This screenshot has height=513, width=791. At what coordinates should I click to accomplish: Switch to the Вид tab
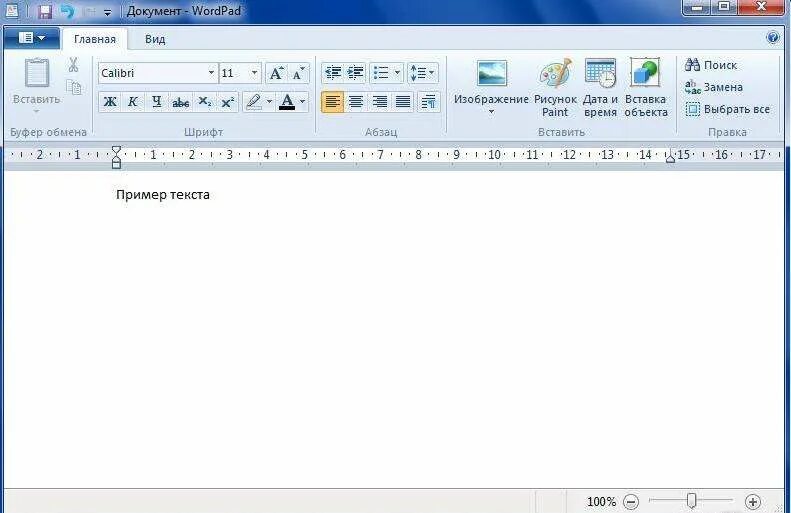point(155,39)
